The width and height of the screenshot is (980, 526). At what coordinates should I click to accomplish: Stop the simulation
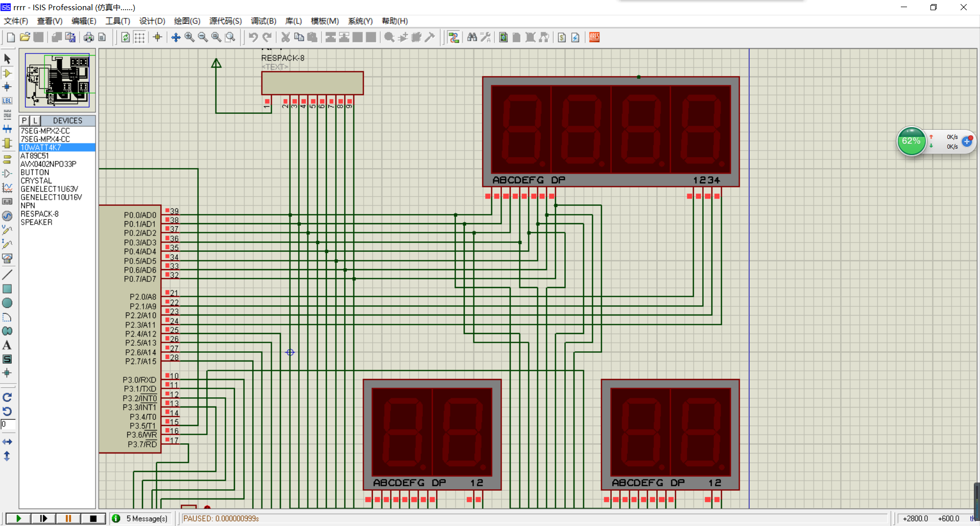(93, 518)
